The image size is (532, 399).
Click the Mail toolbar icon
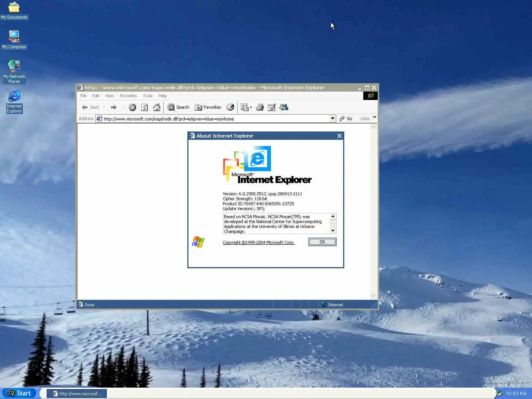245,107
